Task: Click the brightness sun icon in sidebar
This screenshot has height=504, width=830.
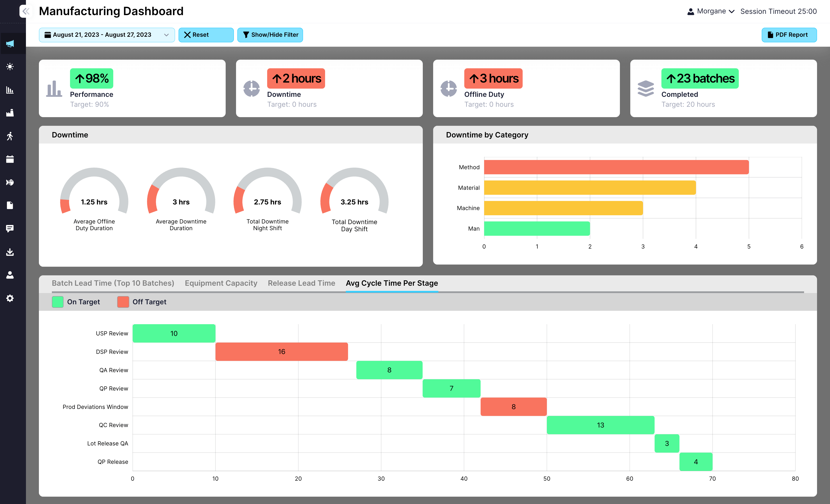Action: point(10,66)
